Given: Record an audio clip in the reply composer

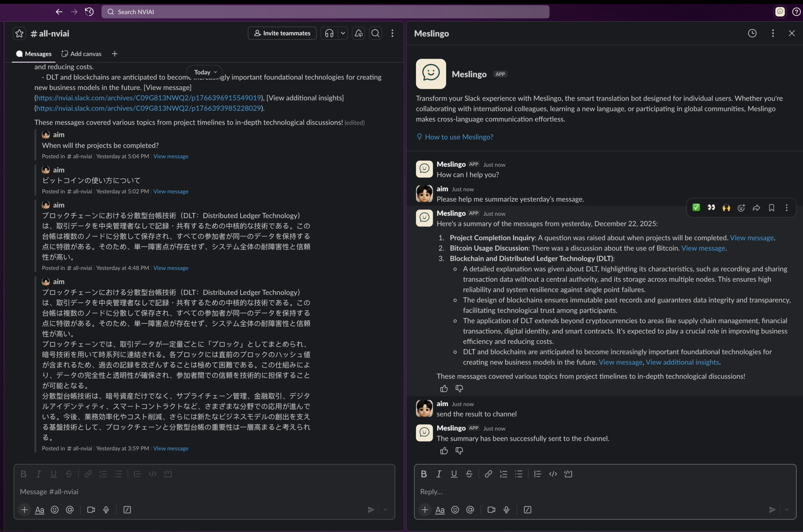Looking at the screenshot, I should pyautogui.click(x=506, y=509).
